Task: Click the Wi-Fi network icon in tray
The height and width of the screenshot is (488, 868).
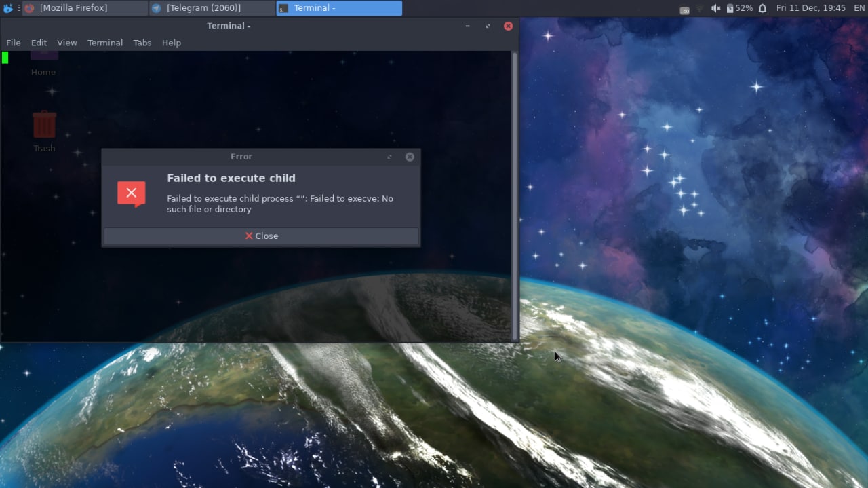Action: [700, 9]
